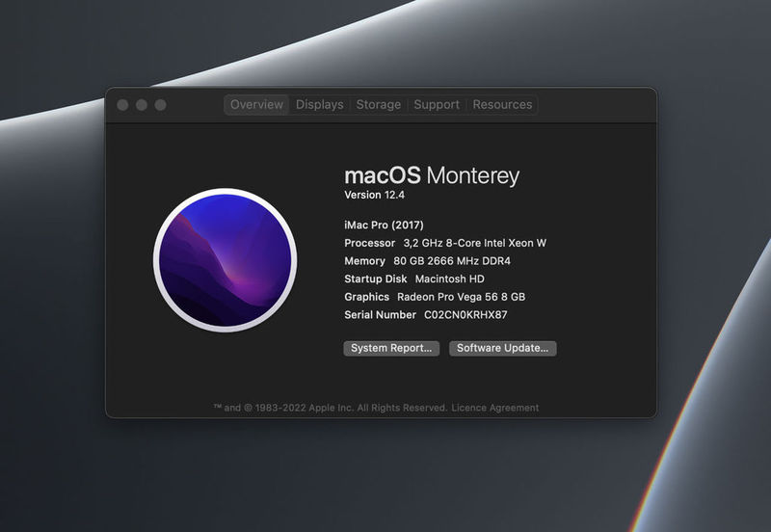The height and width of the screenshot is (532, 771).
Task: Click the 80 GB 2666 MHz DDR4 memory value
Action: (452, 261)
